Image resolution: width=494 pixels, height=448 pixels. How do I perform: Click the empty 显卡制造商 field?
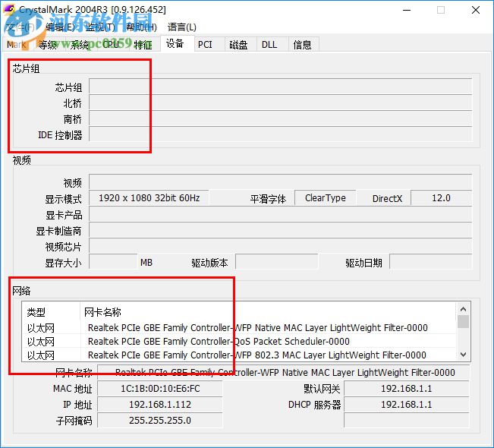281,230
